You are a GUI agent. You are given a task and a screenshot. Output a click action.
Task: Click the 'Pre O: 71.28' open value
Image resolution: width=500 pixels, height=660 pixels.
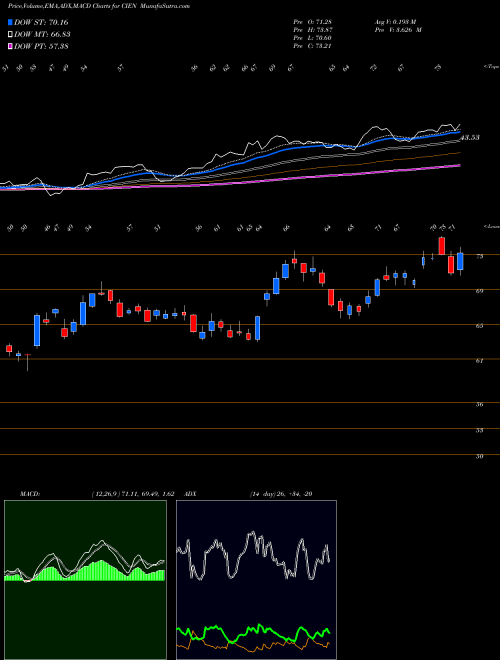(313, 21)
